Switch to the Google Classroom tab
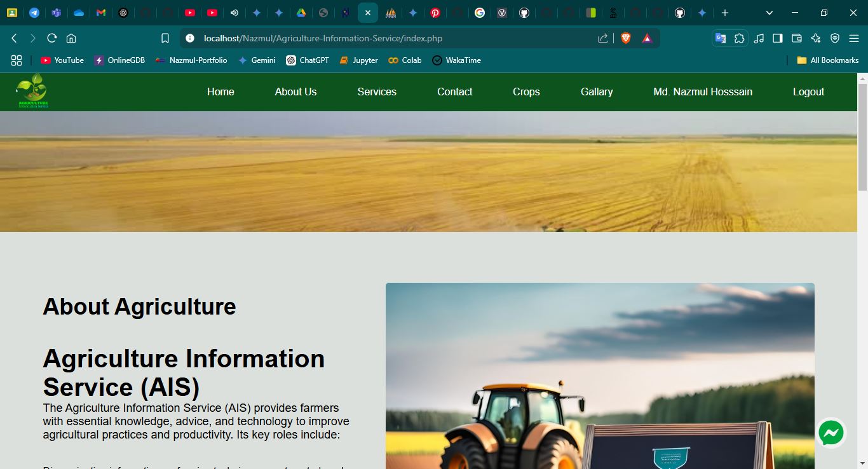The height and width of the screenshot is (469, 868). [12, 13]
